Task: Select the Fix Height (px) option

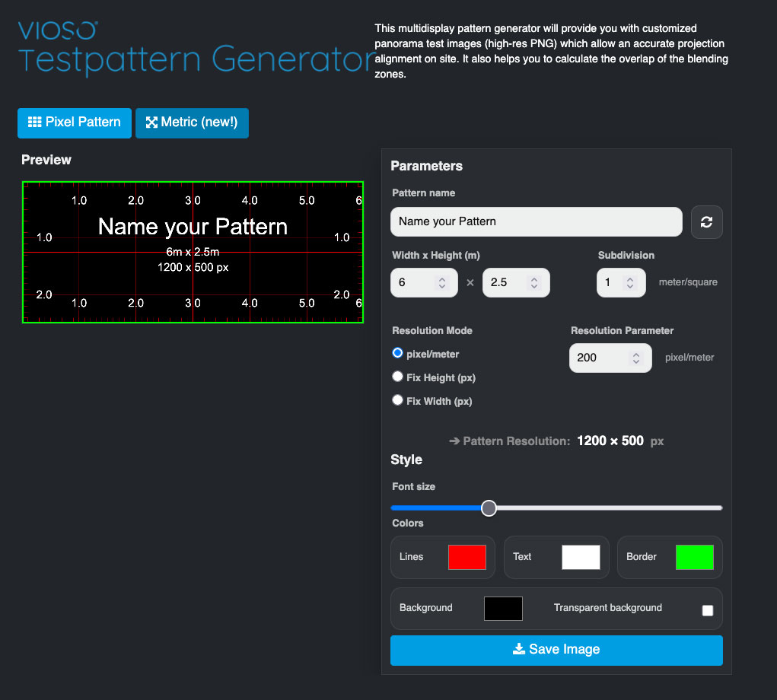Action: pyautogui.click(x=397, y=376)
